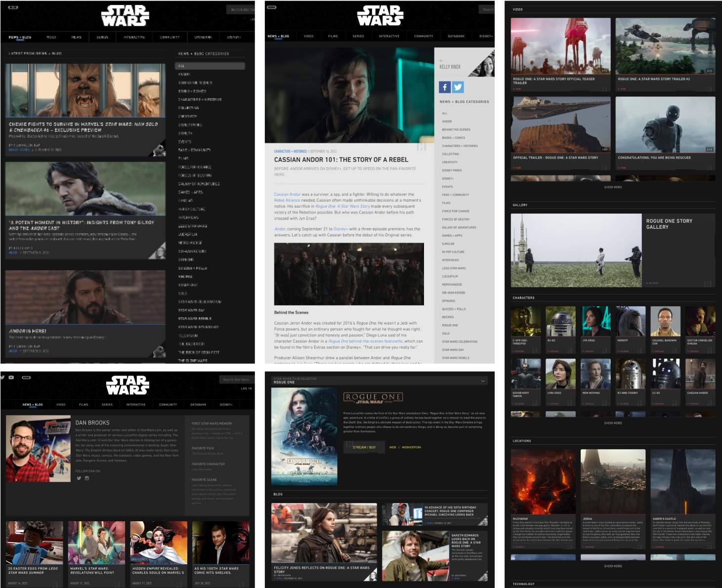
Task: Select the Obi-Wan Kenobi category in article sidebar
Action: click(x=454, y=293)
